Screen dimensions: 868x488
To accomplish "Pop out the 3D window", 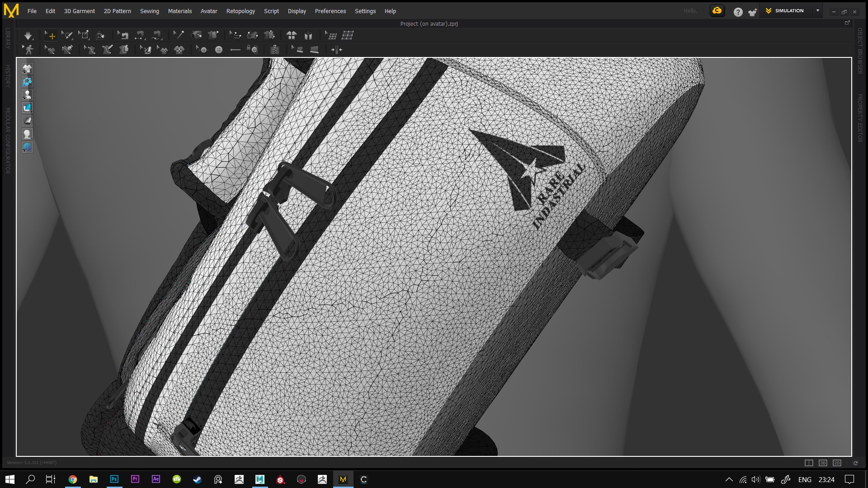I will click(x=847, y=23).
